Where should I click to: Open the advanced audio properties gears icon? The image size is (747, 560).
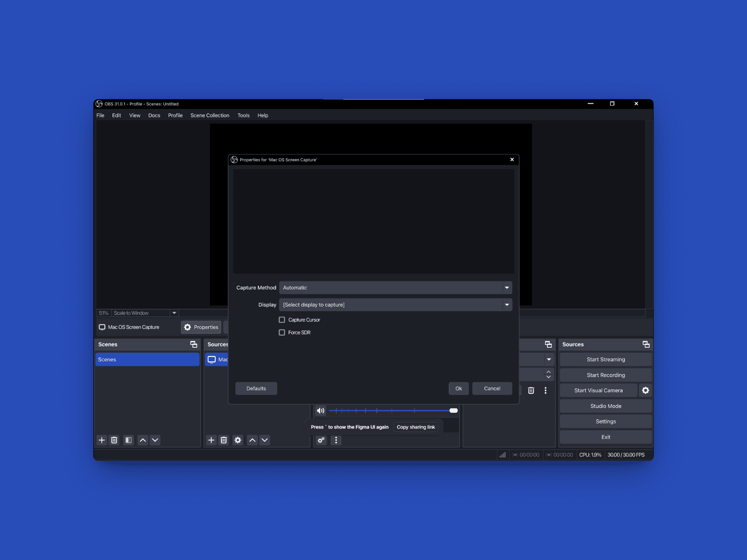tap(321, 440)
